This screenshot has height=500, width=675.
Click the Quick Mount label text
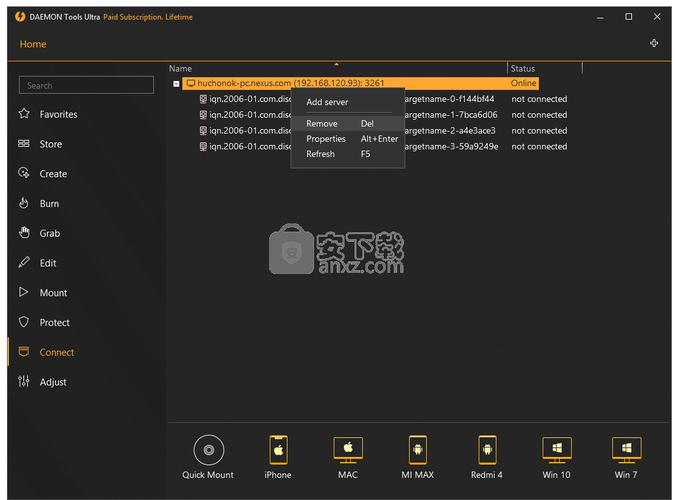point(208,475)
